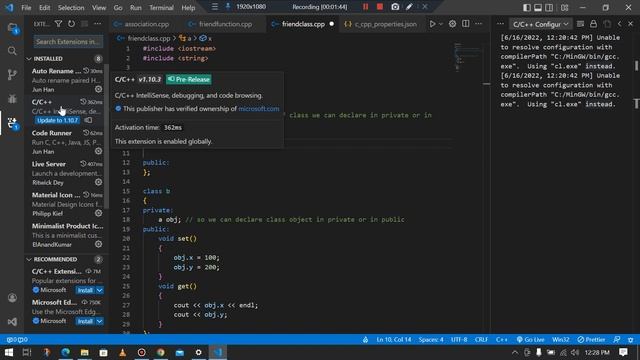The width and height of the screenshot is (640, 360).
Task: Open editor more actions ellipsis
Action: click(478, 24)
